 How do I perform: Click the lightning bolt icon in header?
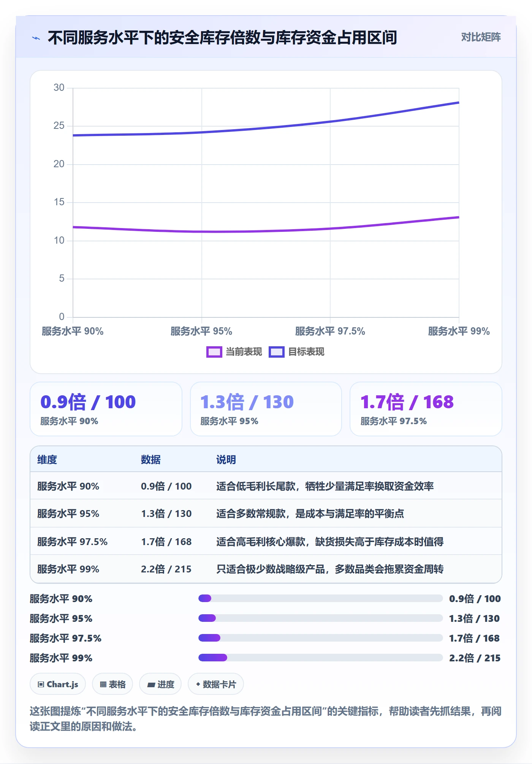36,38
